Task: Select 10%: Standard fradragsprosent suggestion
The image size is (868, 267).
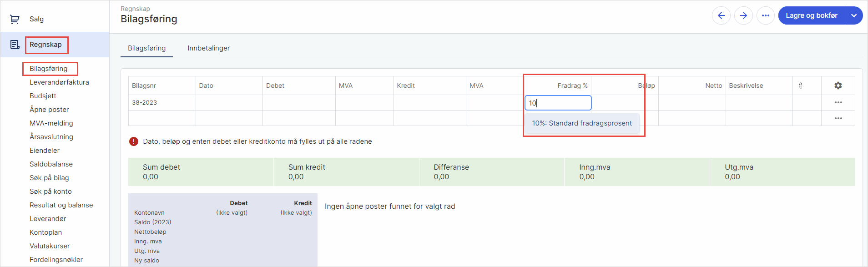Action: (x=582, y=123)
